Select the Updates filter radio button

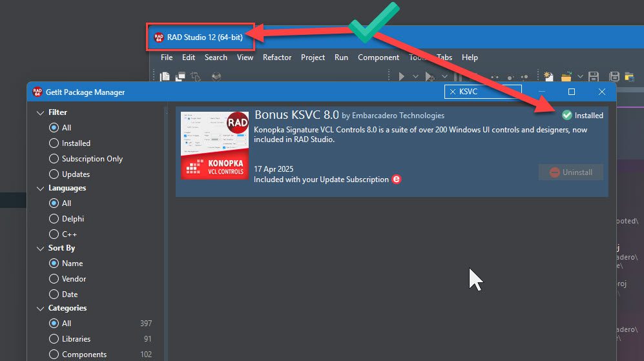coord(54,174)
